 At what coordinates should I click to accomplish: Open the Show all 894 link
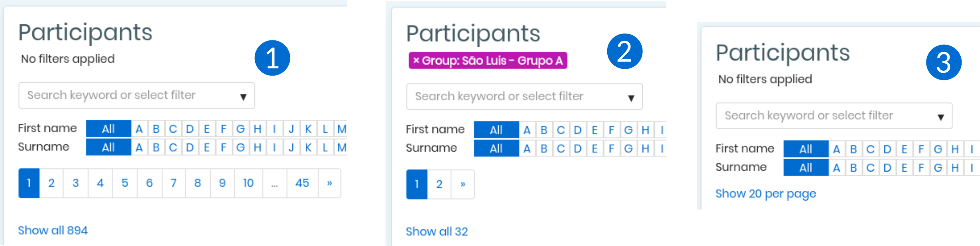pos(53,230)
